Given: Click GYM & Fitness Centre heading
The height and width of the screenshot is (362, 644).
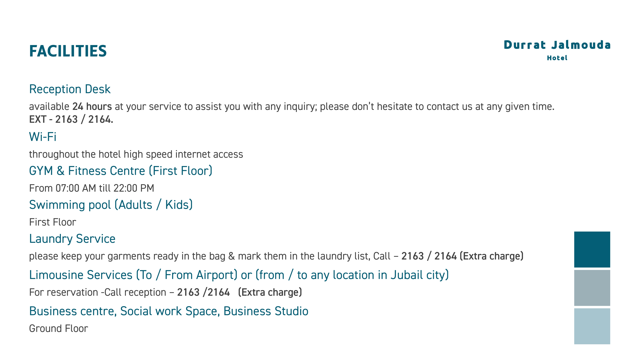Looking at the screenshot, I should [x=121, y=171].
